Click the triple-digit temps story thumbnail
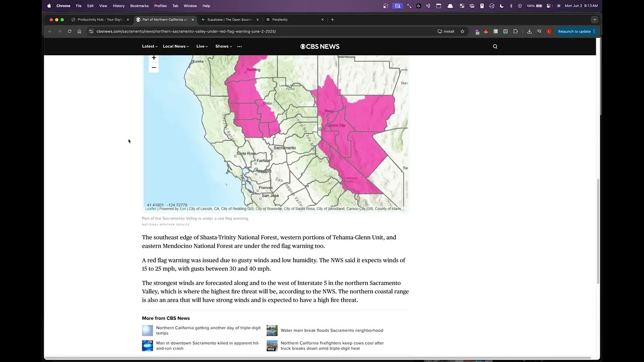644x362 pixels. coord(147,330)
